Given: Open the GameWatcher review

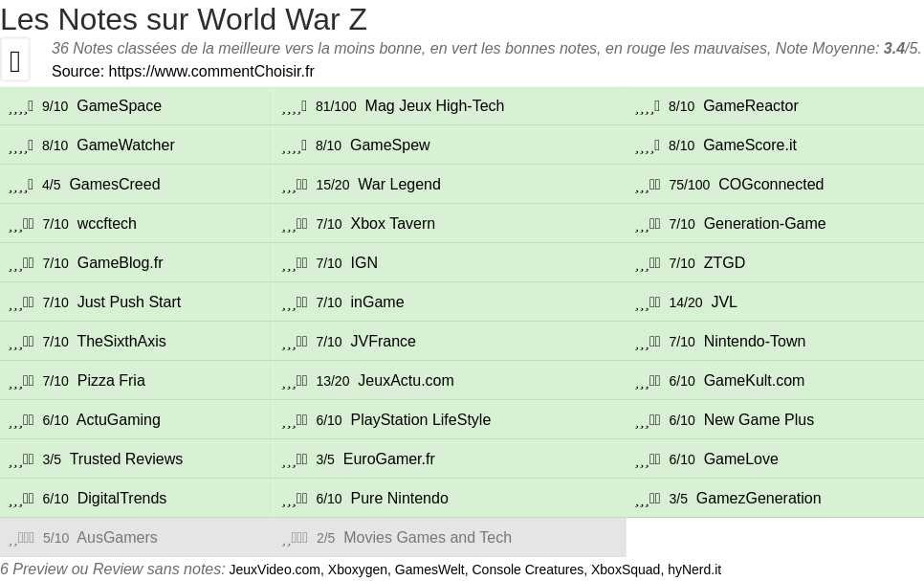Looking at the screenshot, I should click(x=125, y=145).
